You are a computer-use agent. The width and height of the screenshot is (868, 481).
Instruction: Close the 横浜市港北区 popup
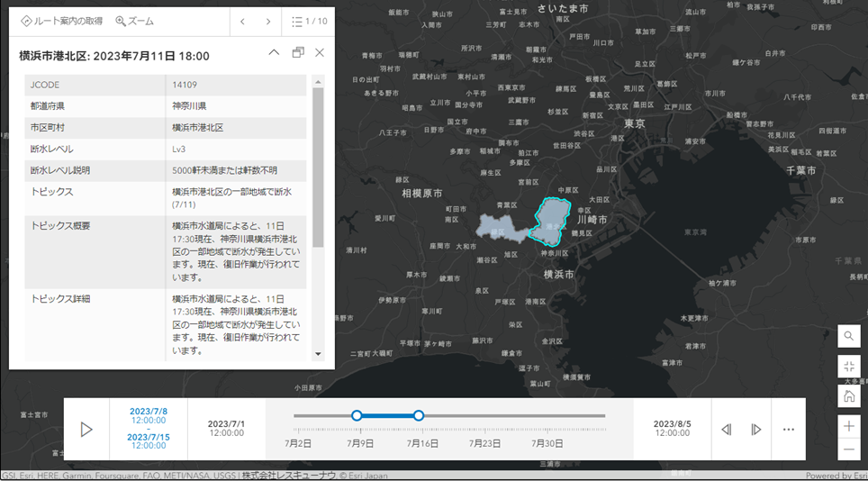point(319,53)
